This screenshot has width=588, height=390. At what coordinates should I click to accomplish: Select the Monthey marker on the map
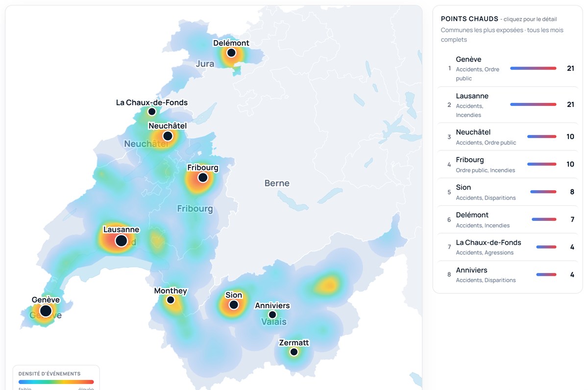click(x=171, y=300)
